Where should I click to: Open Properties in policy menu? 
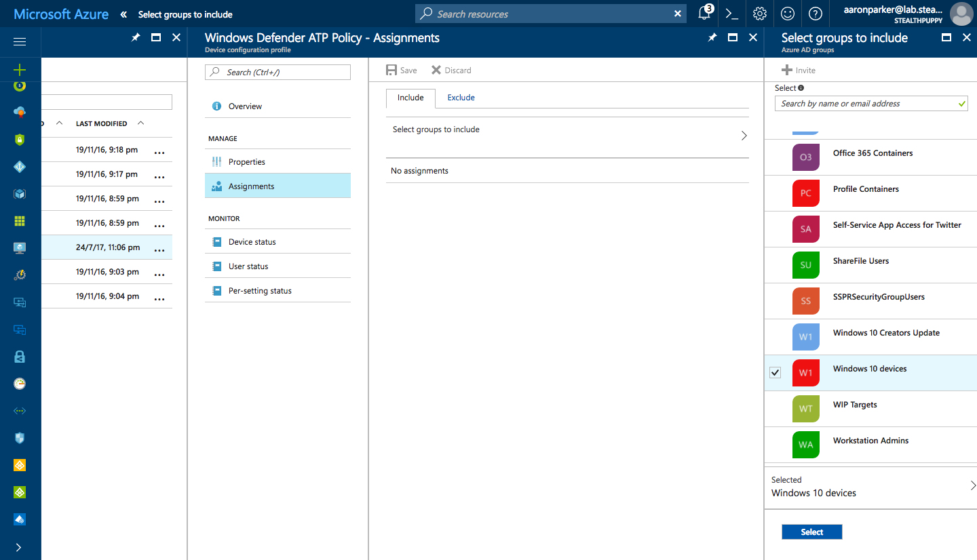pyautogui.click(x=277, y=162)
